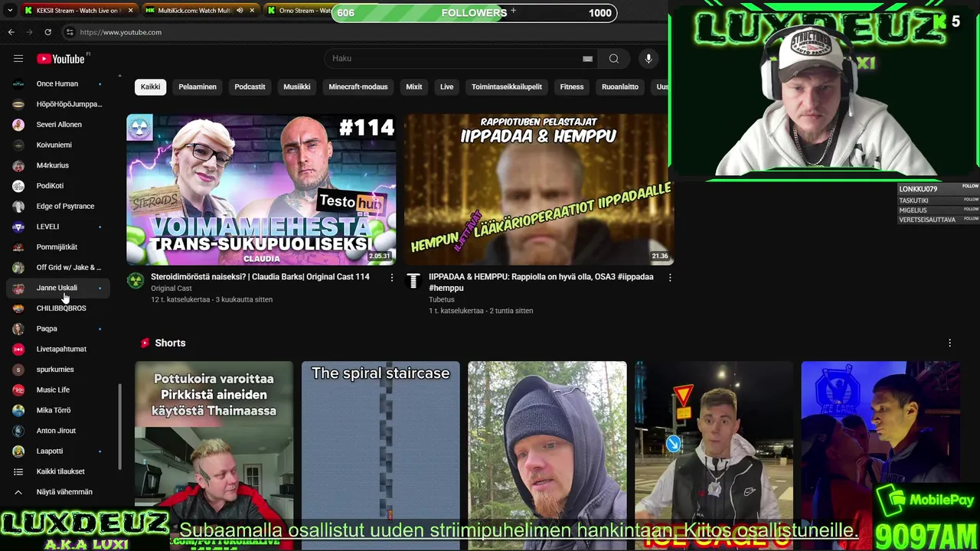Click the Original Cast channel avatar

pyautogui.click(x=136, y=281)
